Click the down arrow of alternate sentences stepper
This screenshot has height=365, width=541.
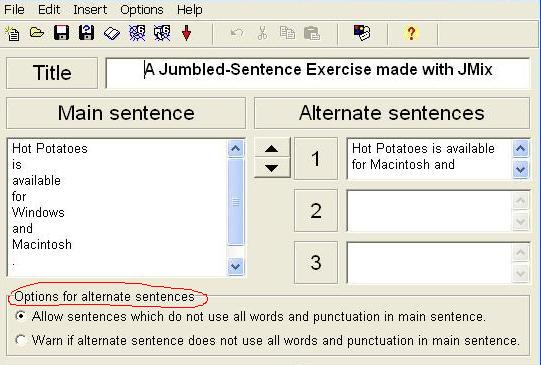pos(272,168)
